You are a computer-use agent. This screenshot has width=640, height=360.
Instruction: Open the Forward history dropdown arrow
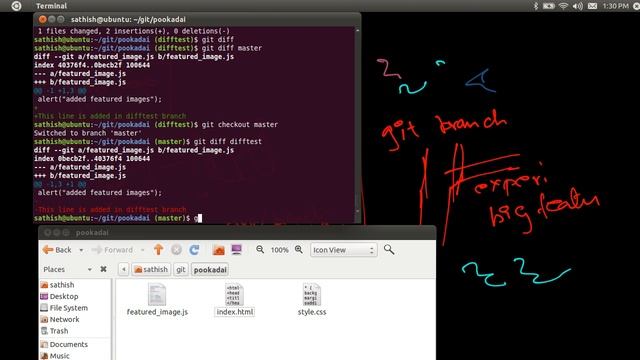[142, 250]
